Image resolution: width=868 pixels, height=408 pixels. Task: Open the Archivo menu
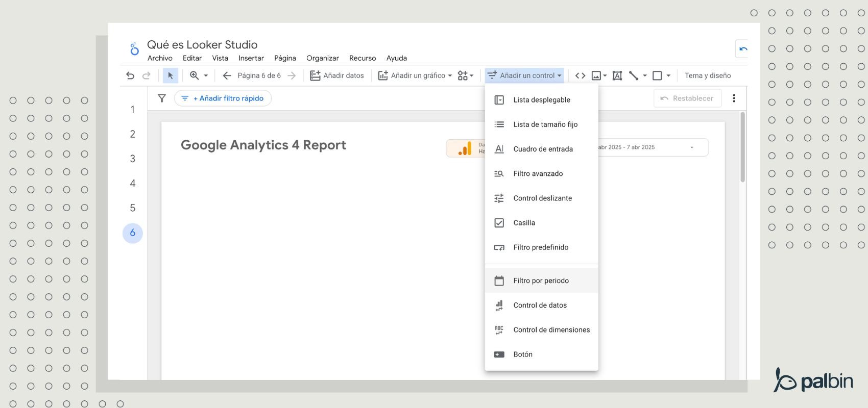[x=160, y=58]
